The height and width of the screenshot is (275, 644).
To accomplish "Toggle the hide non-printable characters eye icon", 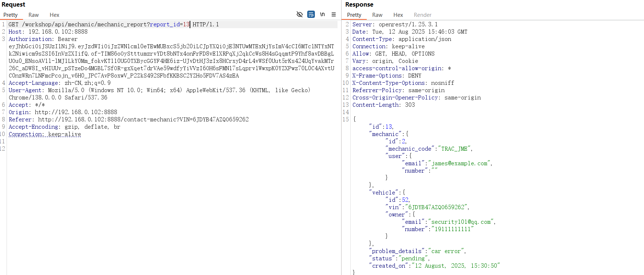I will coord(300,14).
